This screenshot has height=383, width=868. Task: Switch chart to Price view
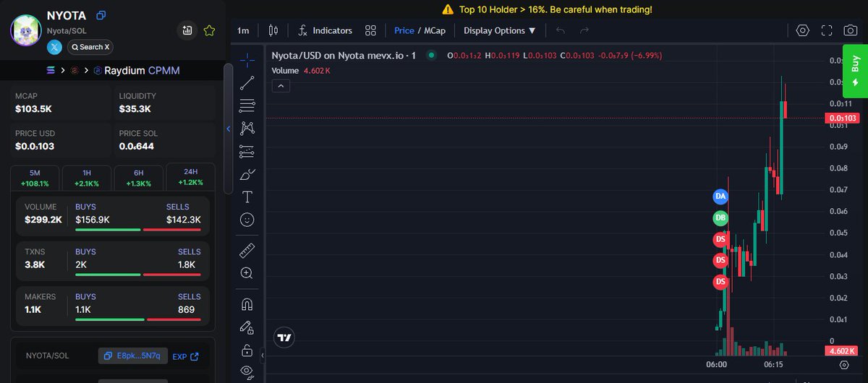404,30
